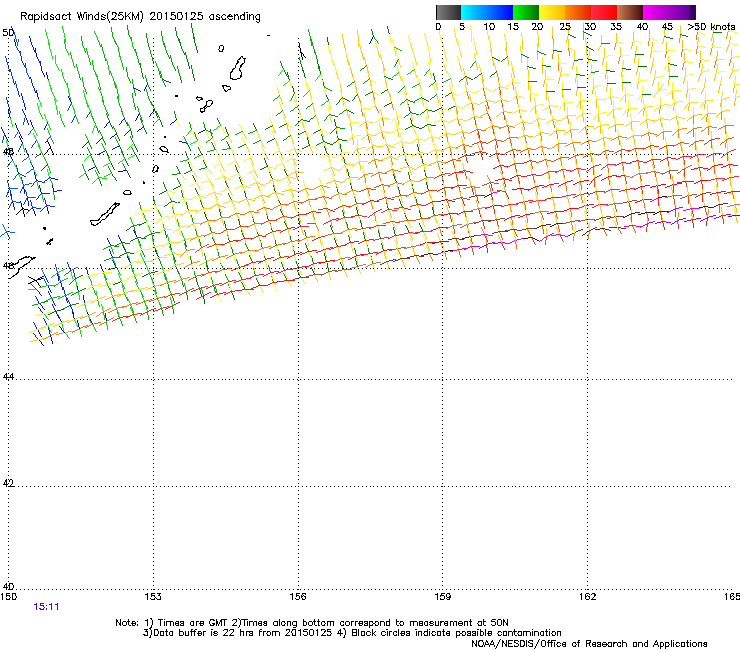This screenshot has width=740, height=650.
Task: Click the gray 0-5 knots color segment
Action: pyautogui.click(x=448, y=12)
